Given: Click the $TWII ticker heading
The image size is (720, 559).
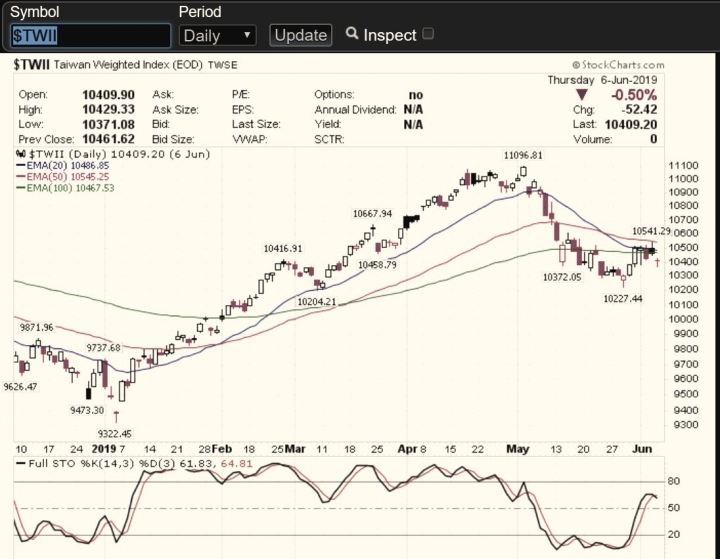Looking at the screenshot, I should 31,65.
